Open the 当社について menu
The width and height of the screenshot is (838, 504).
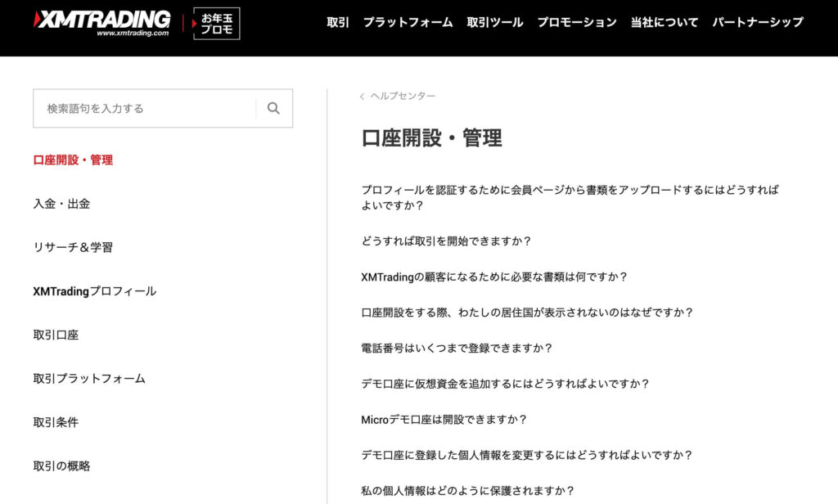(x=665, y=22)
